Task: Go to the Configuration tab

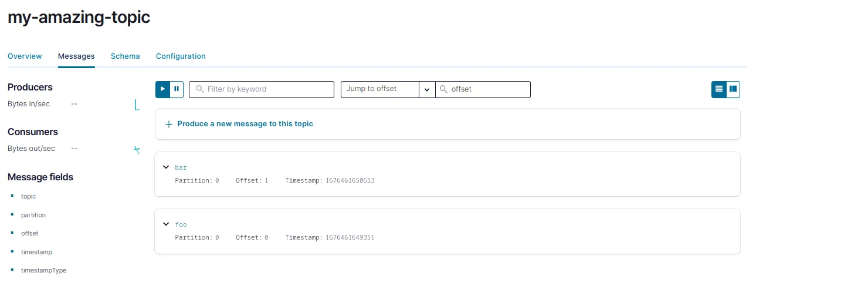Action: [181, 56]
